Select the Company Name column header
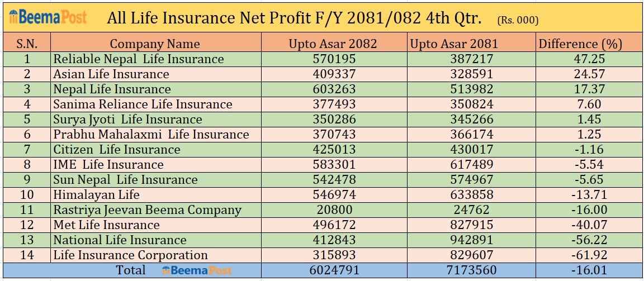 (155, 44)
